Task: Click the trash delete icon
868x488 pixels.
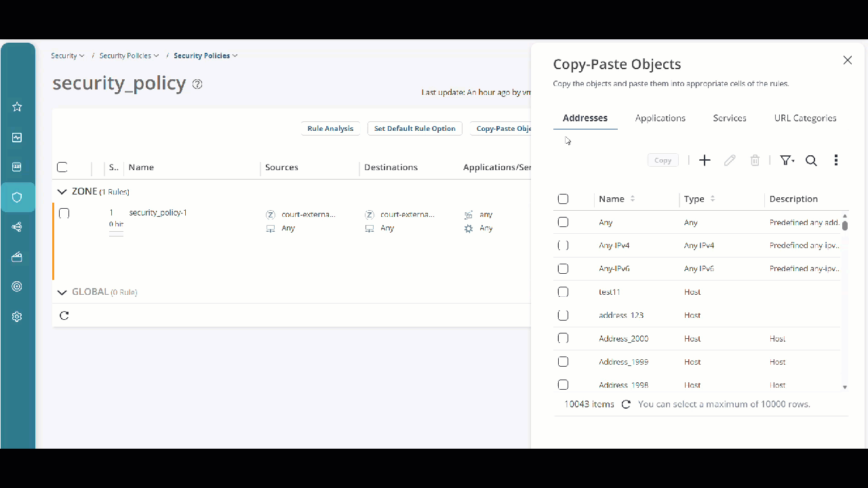Action: (755, 161)
